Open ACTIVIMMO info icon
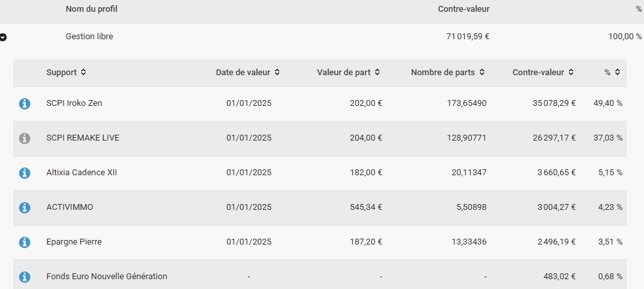The image size is (644, 289). click(25, 208)
